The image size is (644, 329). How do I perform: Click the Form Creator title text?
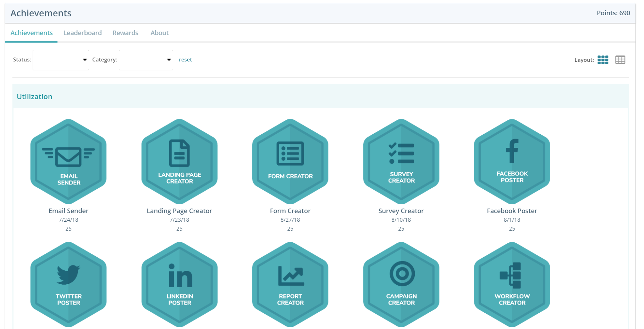[x=290, y=211]
